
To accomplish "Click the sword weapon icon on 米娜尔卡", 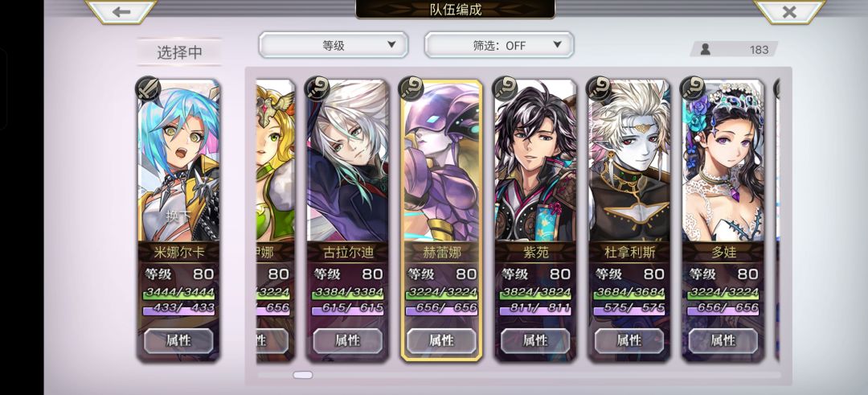I will coord(148,88).
